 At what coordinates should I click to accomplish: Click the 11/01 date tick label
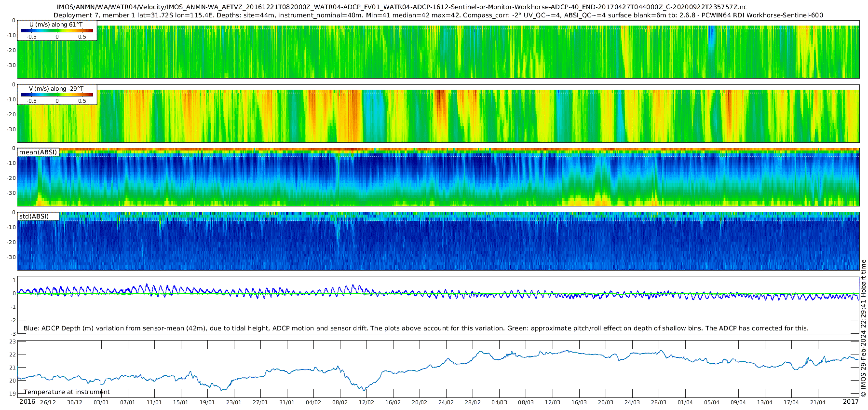(x=154, y=402)
